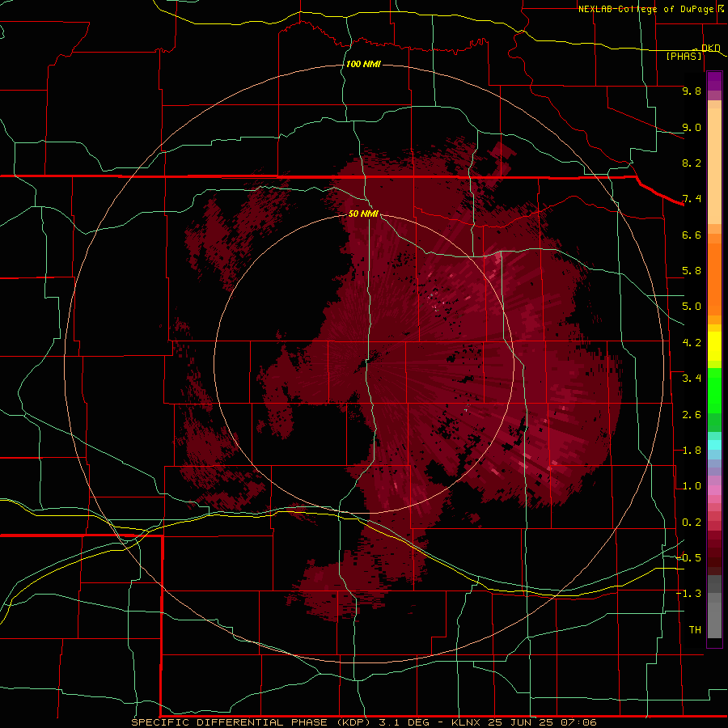Click the -0.5 scale value

click(689, 558)
